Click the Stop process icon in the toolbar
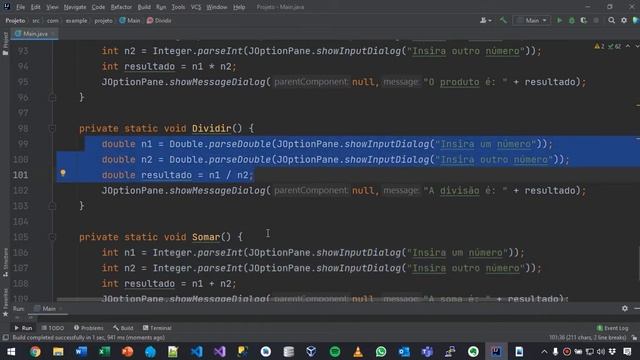 pos(596,20)
